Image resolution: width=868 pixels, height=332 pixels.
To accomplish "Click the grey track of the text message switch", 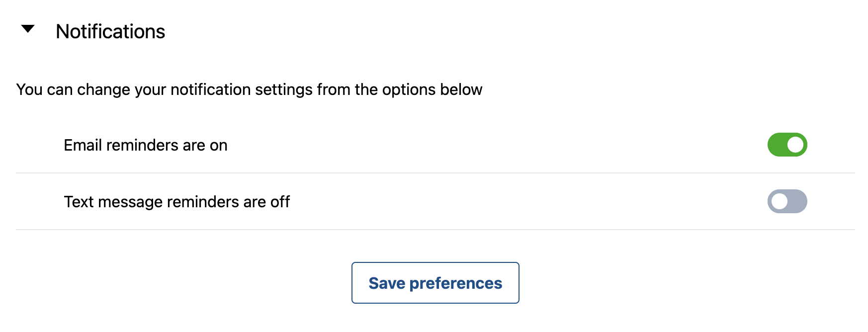I will pyautogui.click(x=797, y=201).
